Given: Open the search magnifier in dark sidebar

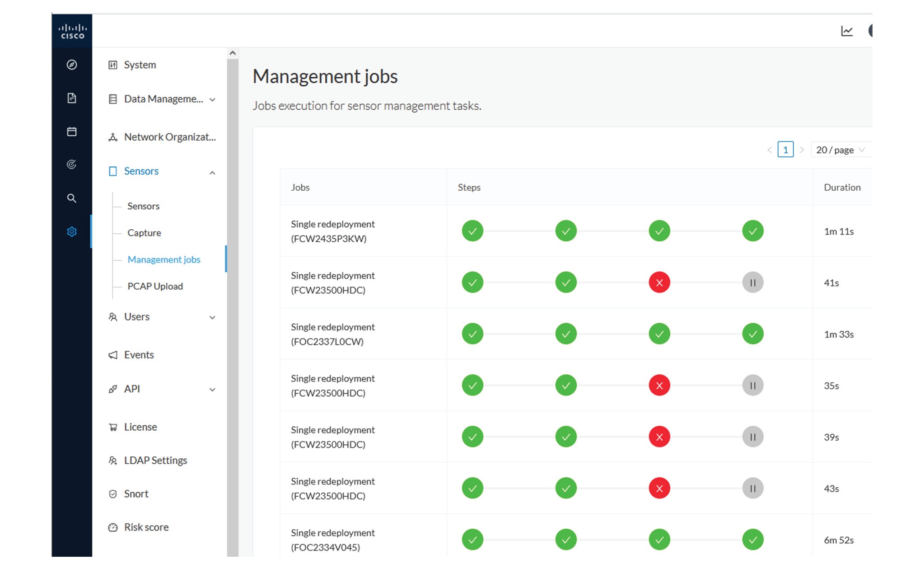Looking at the screenshot, I should 72,198.
